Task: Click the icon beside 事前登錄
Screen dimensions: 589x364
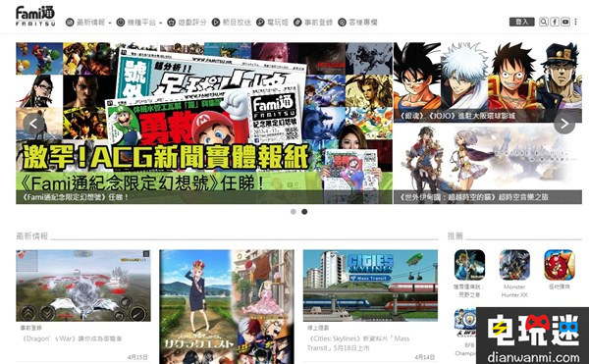Action: [x=297, y=23]
